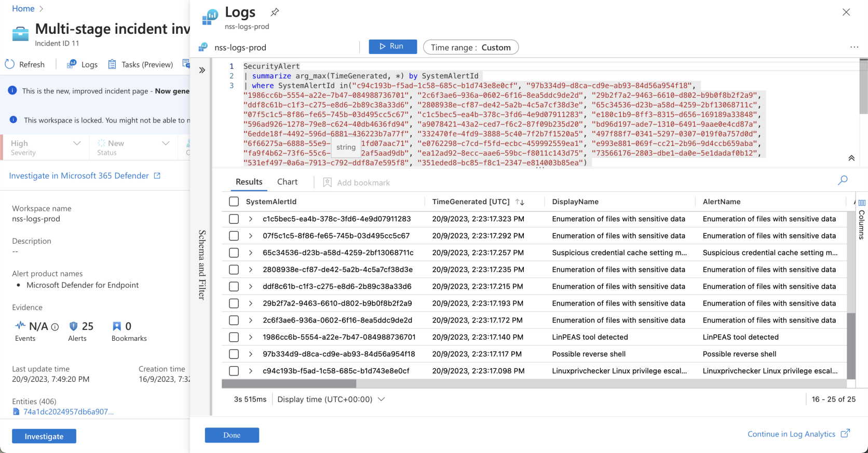Open the 0 Bookmarks icon
Screen dimensions: 868x453
pos(117,326)
